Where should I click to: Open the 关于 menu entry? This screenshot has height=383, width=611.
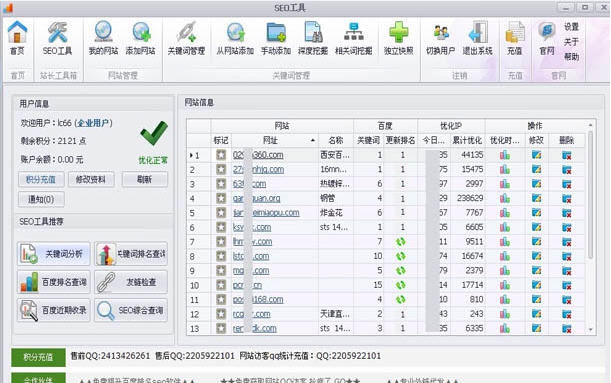click(571, 42)
